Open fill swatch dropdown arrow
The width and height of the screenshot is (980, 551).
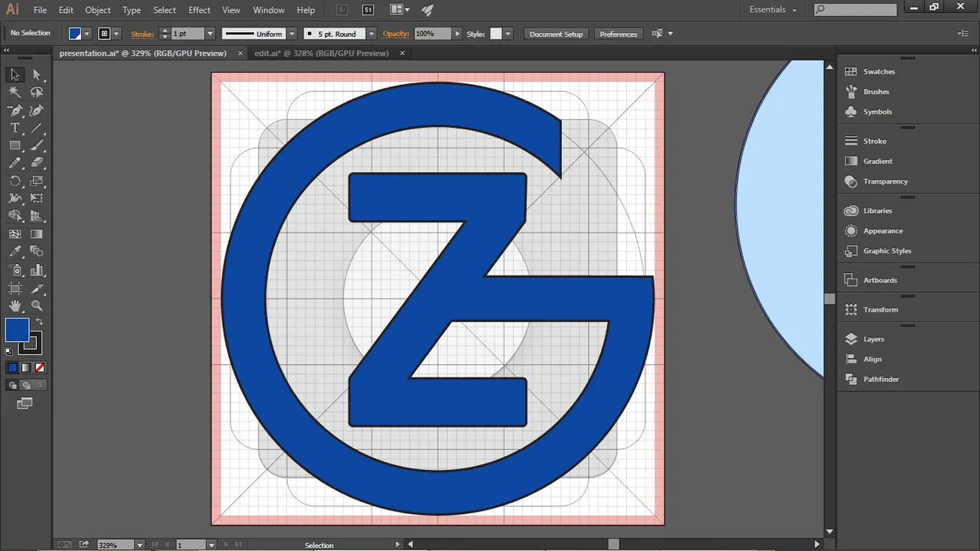pos(87,34)
